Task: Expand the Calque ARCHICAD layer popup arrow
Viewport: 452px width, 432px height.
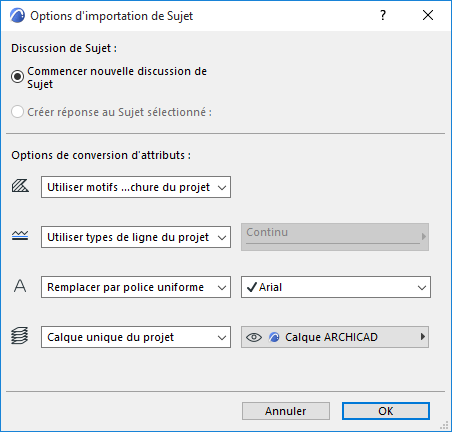Action: coord(423,337)
